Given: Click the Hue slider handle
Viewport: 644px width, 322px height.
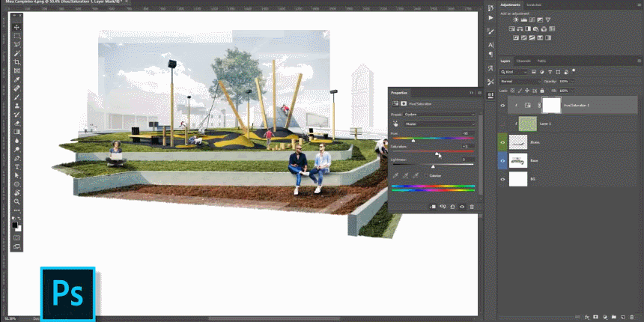Looking at the screenshot, I should click(x=413, y=141).
